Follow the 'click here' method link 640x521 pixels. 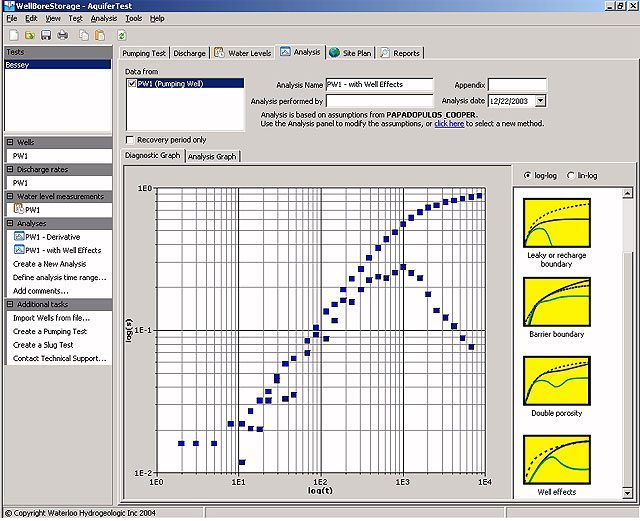(449, 123)
